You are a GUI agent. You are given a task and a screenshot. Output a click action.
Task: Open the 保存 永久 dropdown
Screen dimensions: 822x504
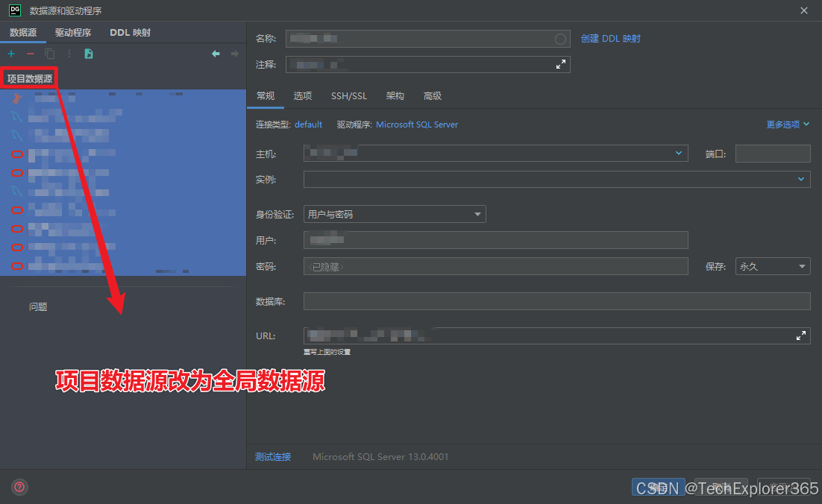click(773, 267)
